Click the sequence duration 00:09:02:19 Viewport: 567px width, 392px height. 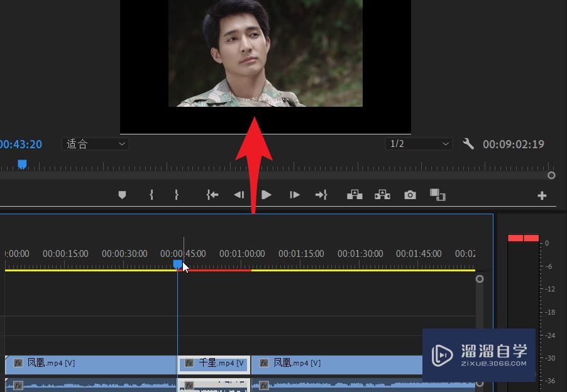514,144
